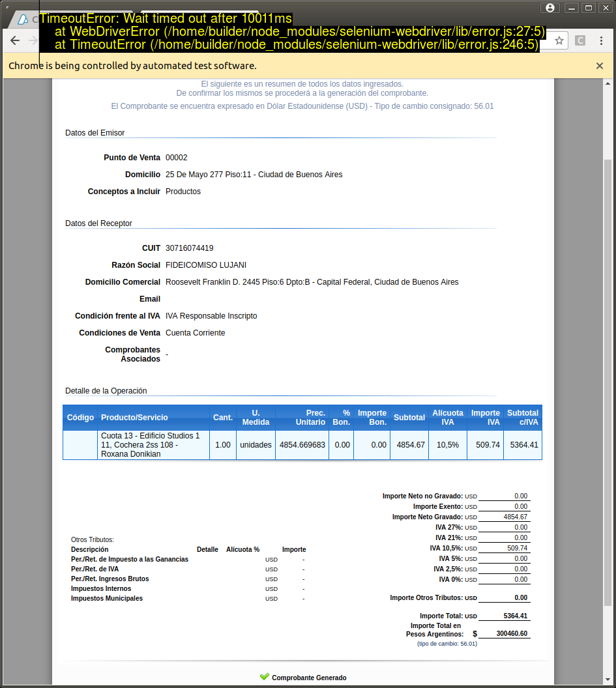Click the "% Bon." column header

click(x=341, y=418)
